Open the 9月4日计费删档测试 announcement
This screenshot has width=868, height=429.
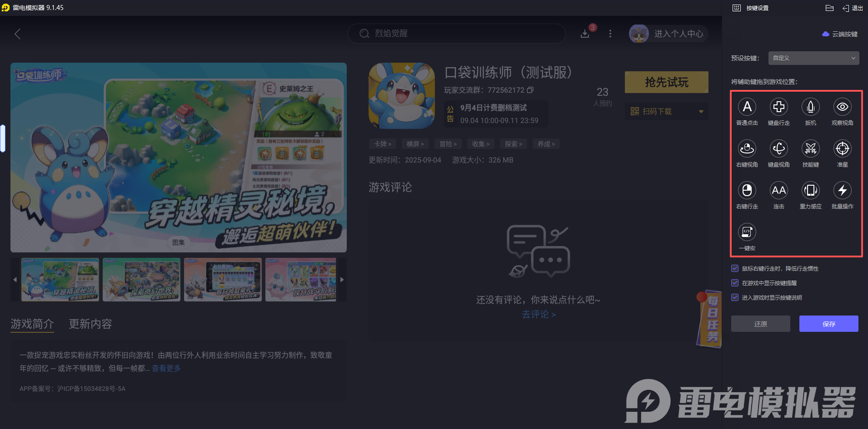[x=496, y=114]
